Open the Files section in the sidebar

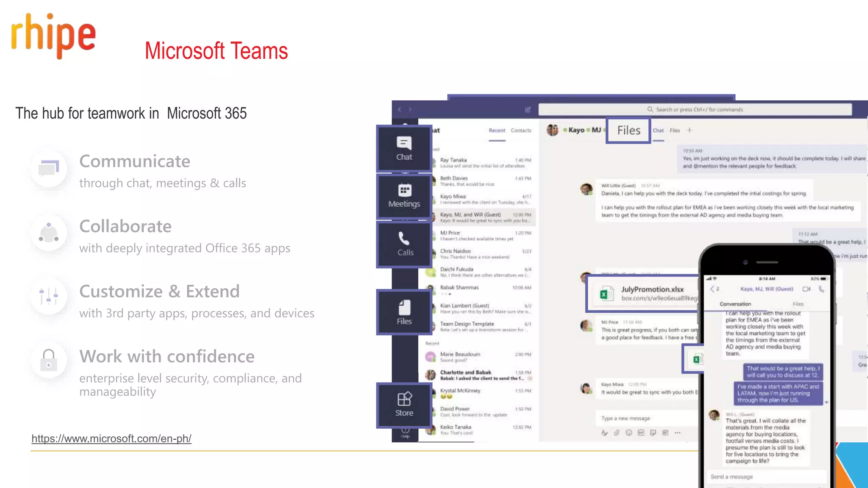[x=404, y=312]
